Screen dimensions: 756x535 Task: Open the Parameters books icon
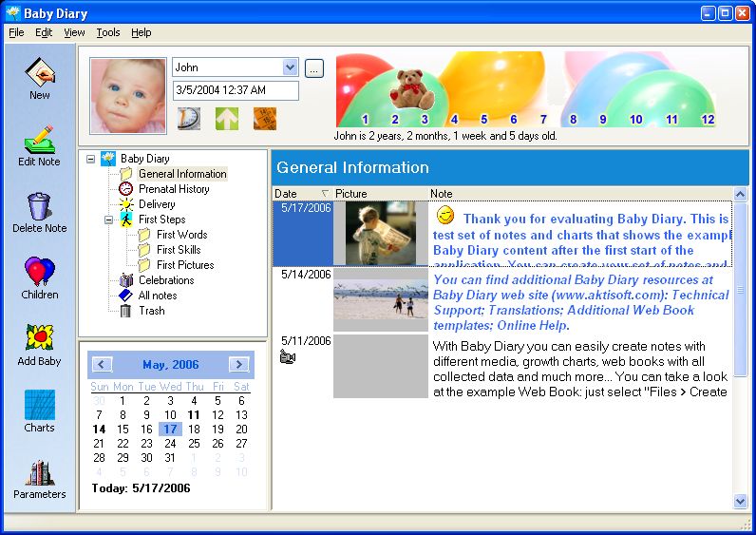(x=39, y=472)
